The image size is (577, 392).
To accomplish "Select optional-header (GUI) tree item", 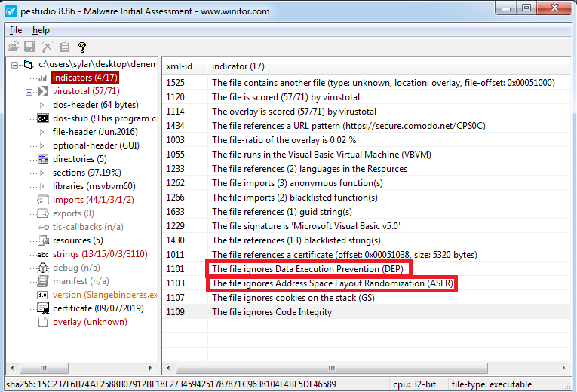I will pyautogui.click(x=96, y=145).
